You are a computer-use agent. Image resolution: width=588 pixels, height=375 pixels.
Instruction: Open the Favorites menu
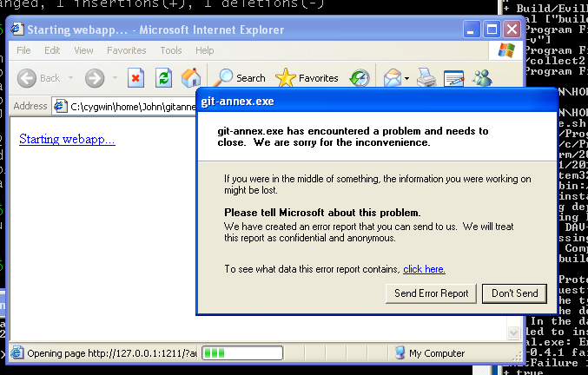127,50
